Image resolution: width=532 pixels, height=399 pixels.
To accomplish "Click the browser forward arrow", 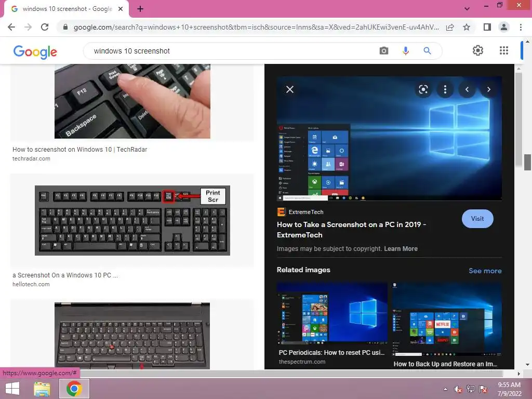I will coord(28,27).
